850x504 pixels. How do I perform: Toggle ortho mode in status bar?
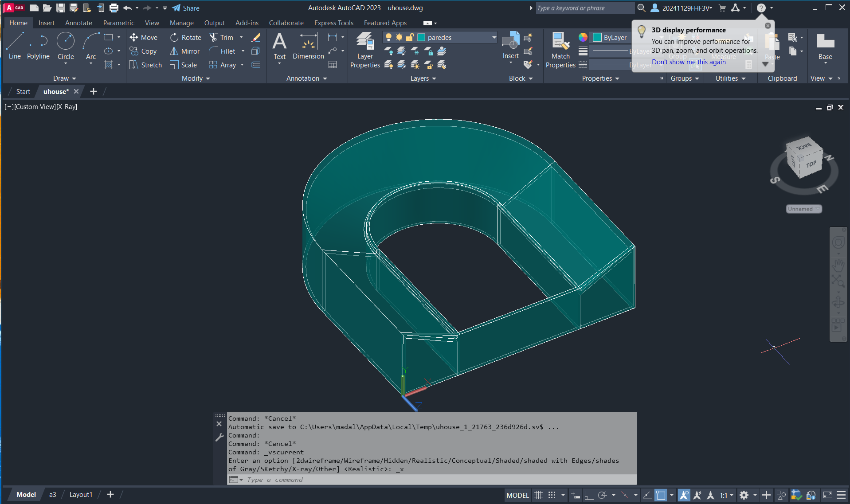(x=589, y=495)
